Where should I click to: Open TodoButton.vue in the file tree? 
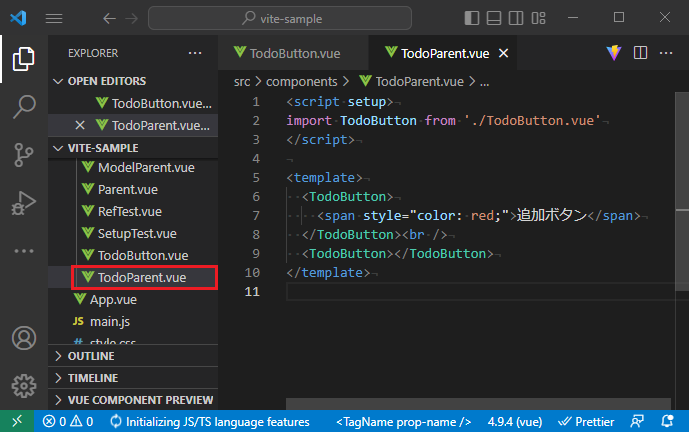coord(133,255)
